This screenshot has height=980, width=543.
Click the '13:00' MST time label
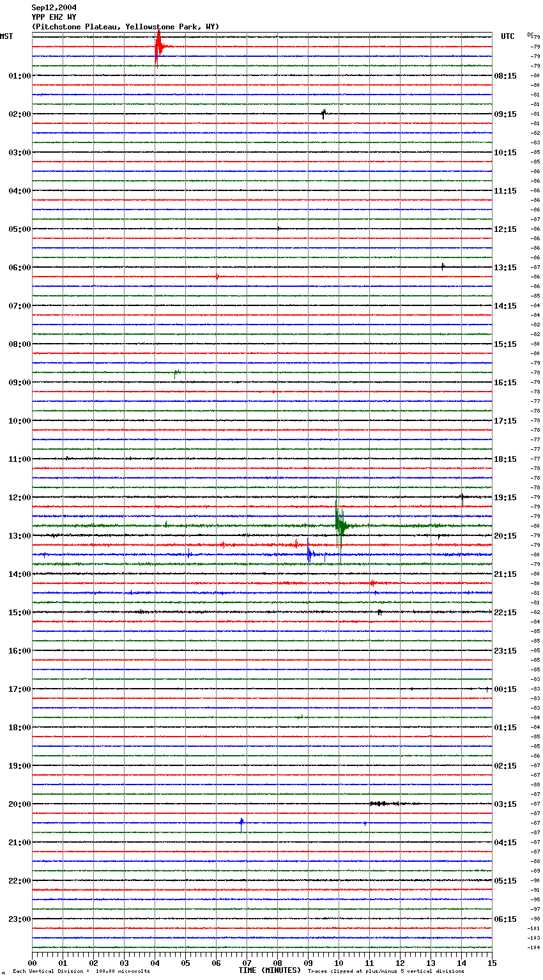tap(20, 536)
